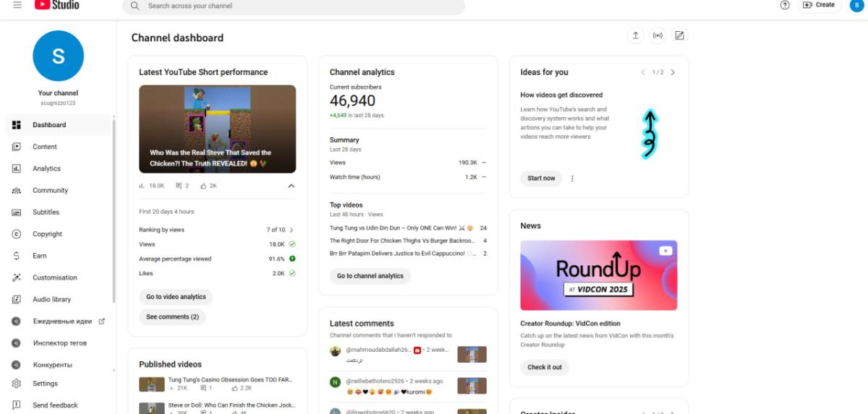Click the large channel avatar S
The width and height of the screenshot is (868, 414).
point(59,56)
